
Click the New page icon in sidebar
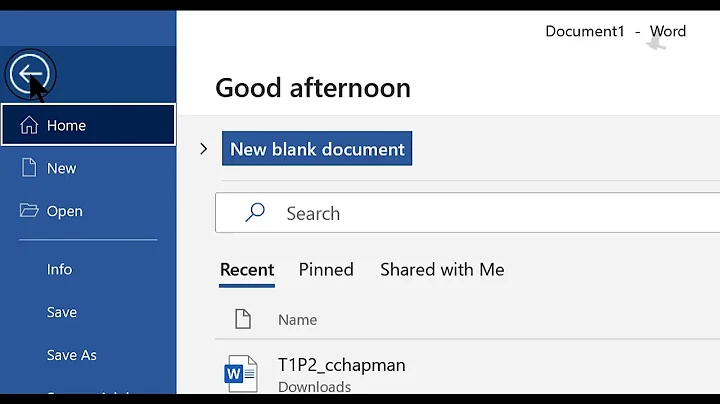(29, 168)
